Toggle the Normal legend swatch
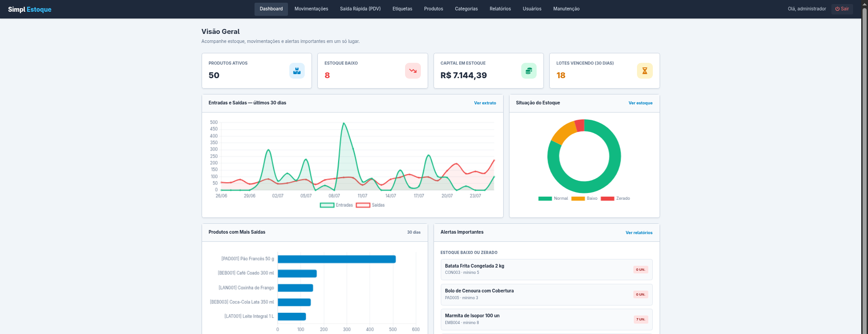 [545, 198]
